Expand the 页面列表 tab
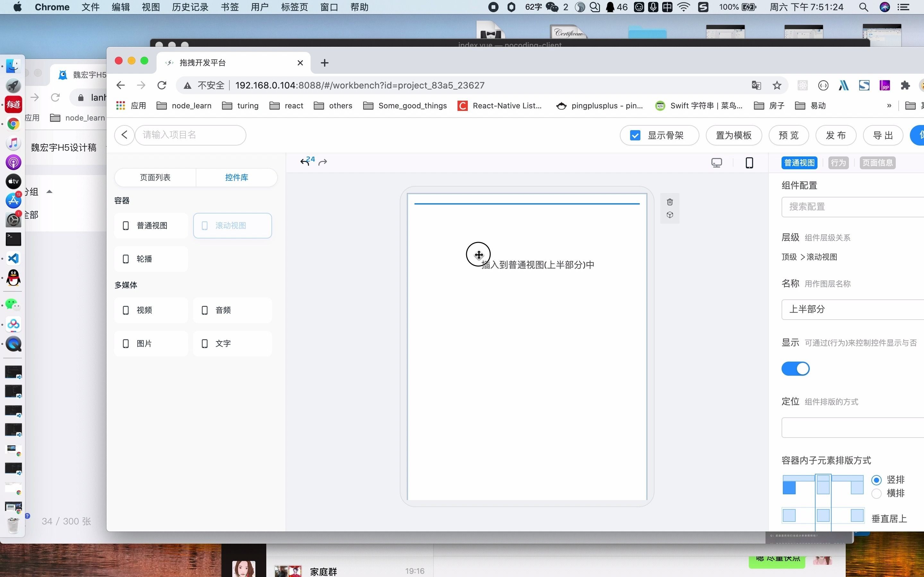The height and width of the screenshot is (577, 924). [154, 178]
